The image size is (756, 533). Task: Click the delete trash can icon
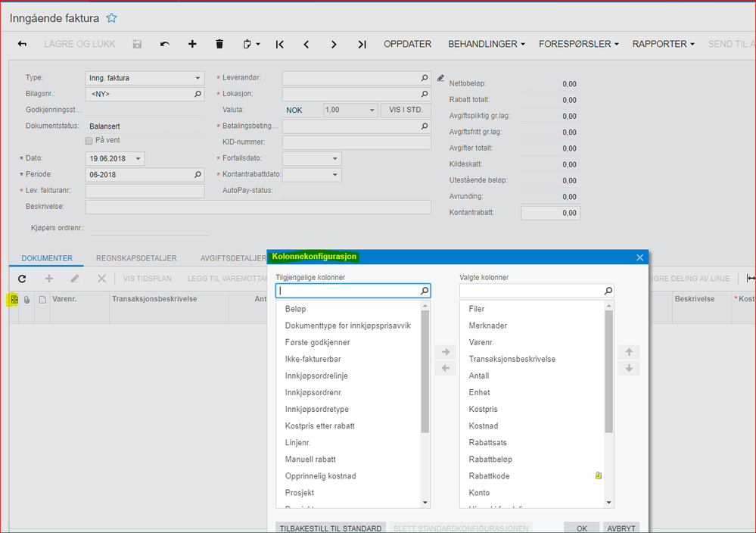219,44
